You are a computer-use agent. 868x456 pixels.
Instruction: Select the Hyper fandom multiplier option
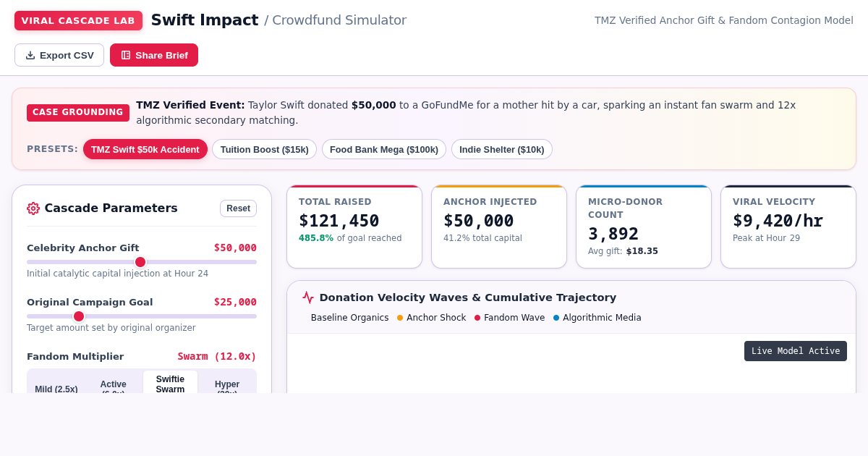[x=227, y=384]
